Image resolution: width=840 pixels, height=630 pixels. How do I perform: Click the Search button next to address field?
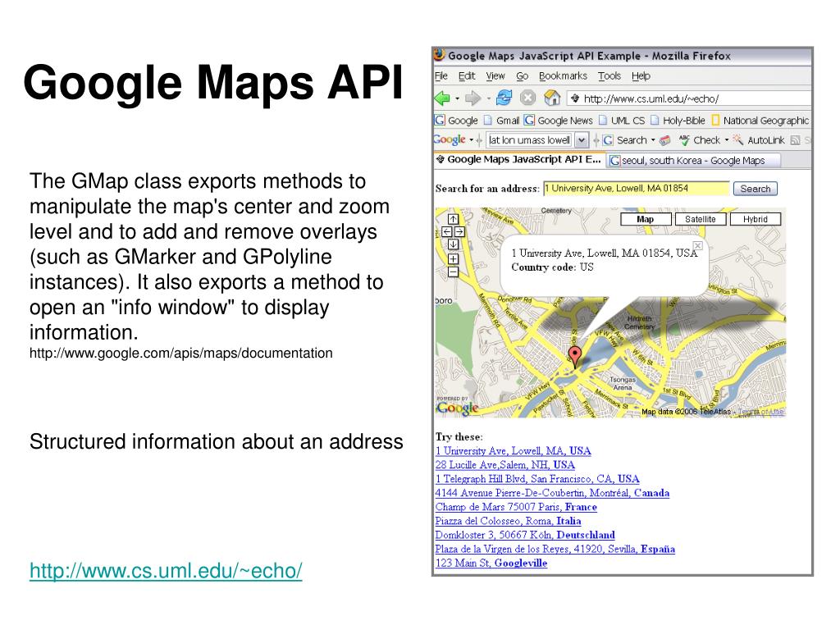point(756,189)
